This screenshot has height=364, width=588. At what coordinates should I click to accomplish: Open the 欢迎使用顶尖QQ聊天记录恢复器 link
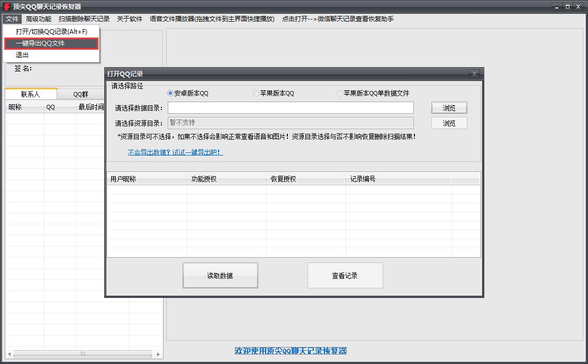click(291, 351)
